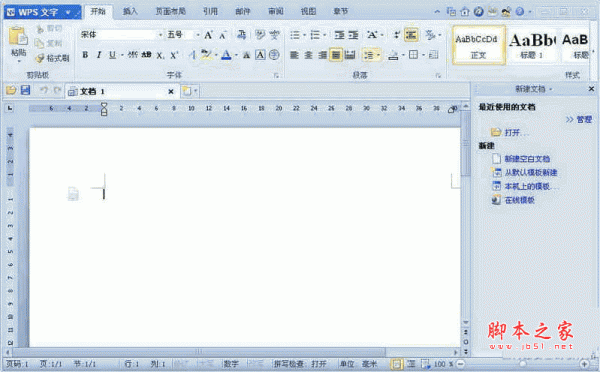
Task: Close the 文档 1 document tab
Action: click(x=171, y=91)
